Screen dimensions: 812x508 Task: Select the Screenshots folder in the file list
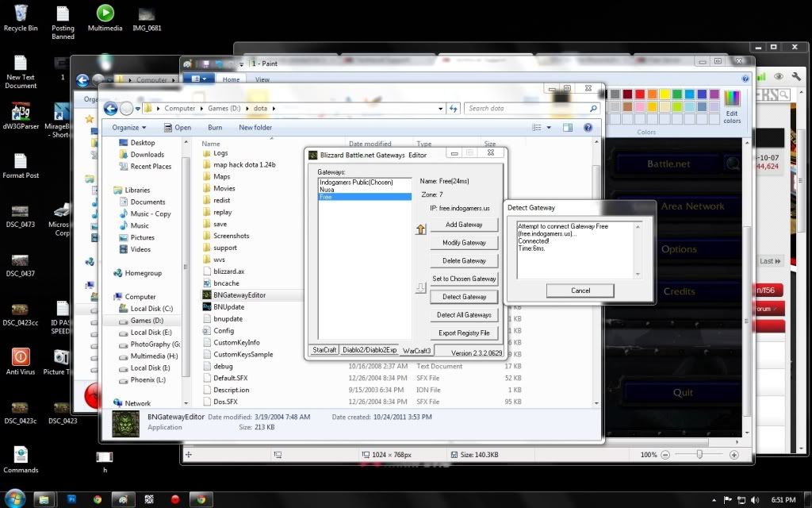226,236
